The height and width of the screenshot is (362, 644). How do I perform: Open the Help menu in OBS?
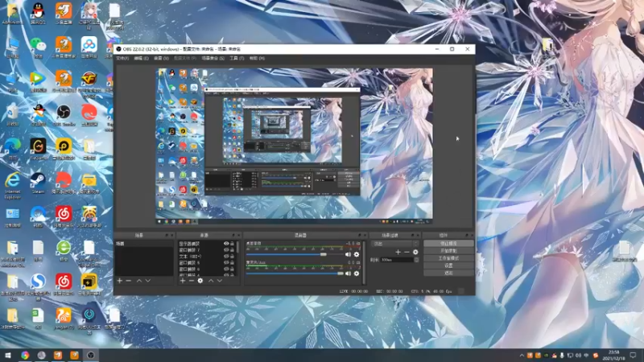click(x=257, y=58)
